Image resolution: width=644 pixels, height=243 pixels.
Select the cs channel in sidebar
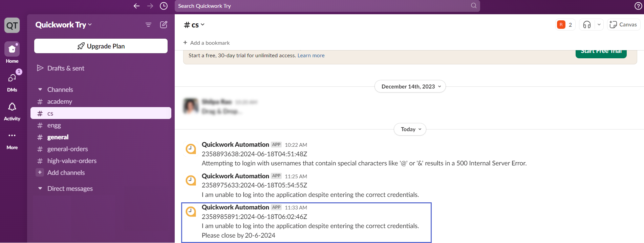101,113
